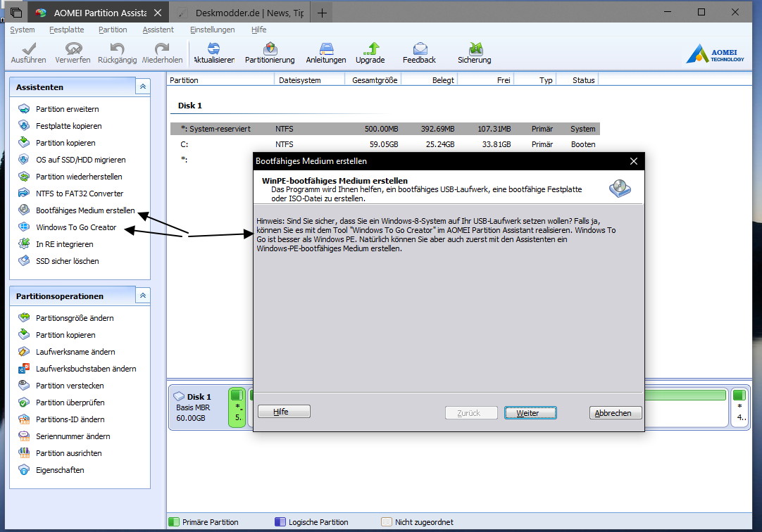Image resolution: width=762 pixels, height=532 pixels.
Task: Run Partition überprüfen
Action: pyautogui.click(x=70, y=403)
